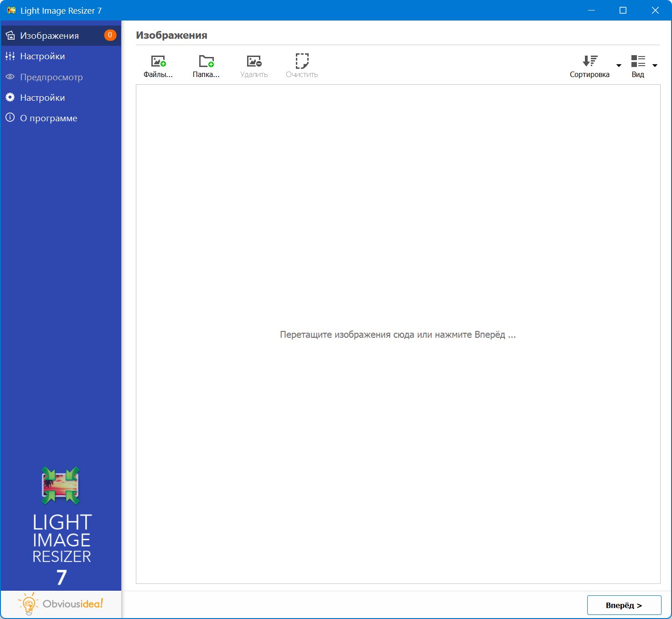Click the Файлы add images icon
The width and height of the screenshot is (672, 619).
point(158,61)
